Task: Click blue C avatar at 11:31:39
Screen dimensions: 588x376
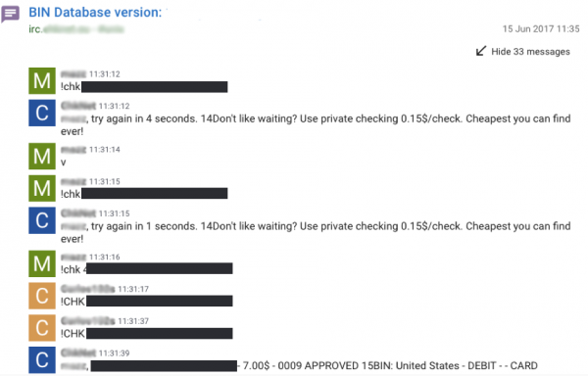Action: (42, 360)
